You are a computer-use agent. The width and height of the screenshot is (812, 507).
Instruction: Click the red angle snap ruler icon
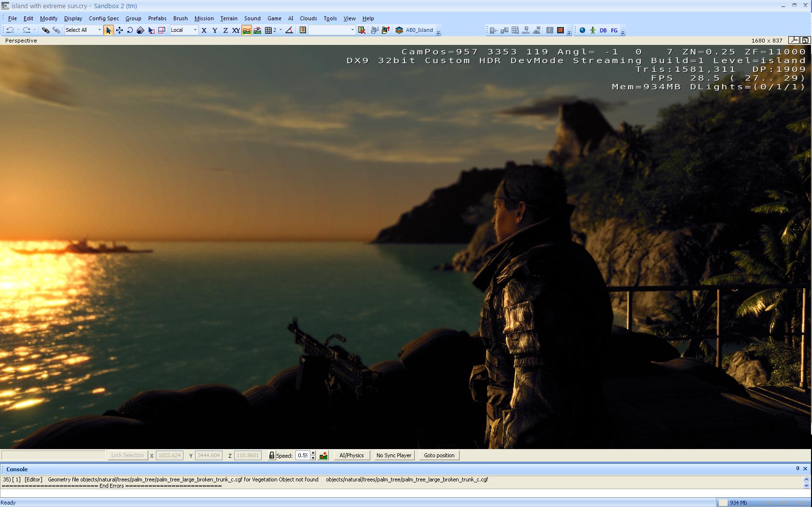tap(289, 30)
